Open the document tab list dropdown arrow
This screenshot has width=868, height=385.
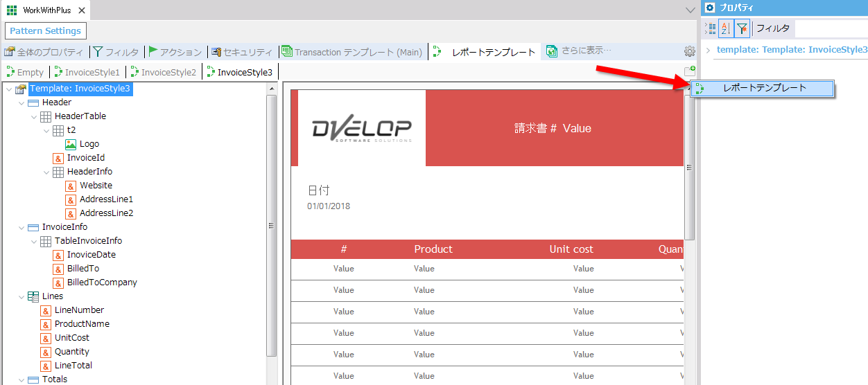pos(690,10)
